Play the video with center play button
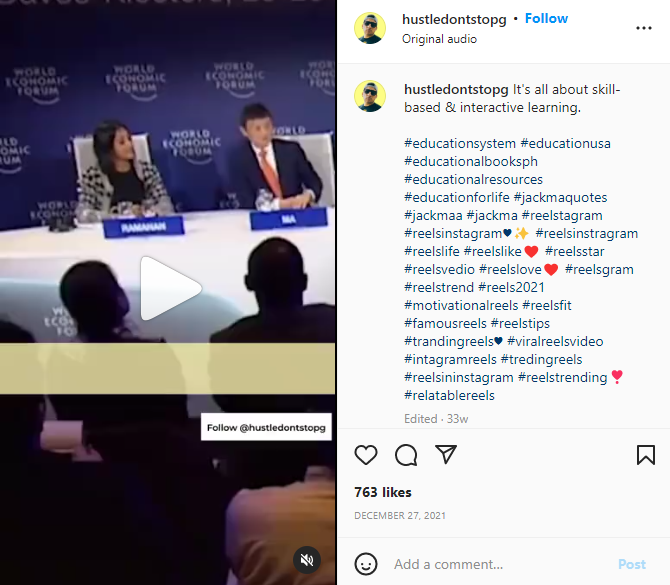This screenshot has width=670, height=585. [171, 288]
